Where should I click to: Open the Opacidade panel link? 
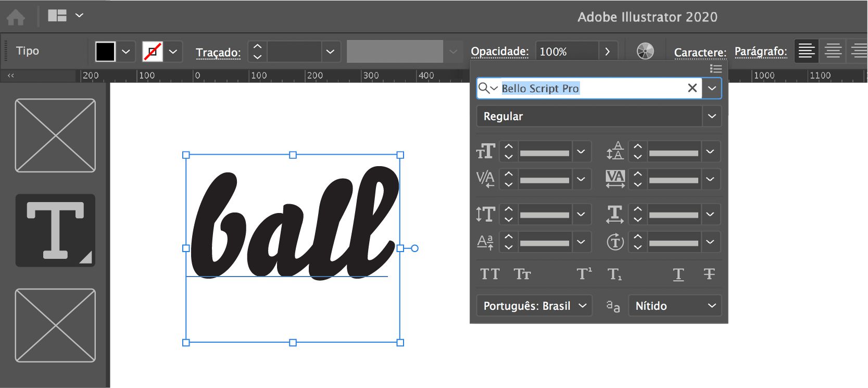coord(499,52)
